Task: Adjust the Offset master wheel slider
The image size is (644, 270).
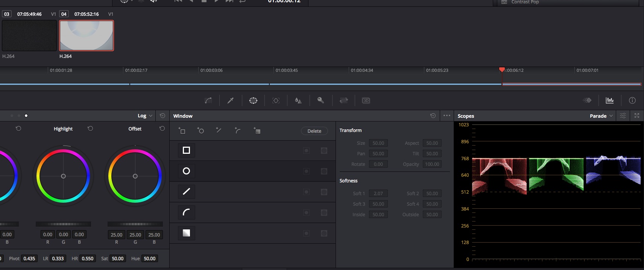Action: pyautogui.click(x=135, y=224)
